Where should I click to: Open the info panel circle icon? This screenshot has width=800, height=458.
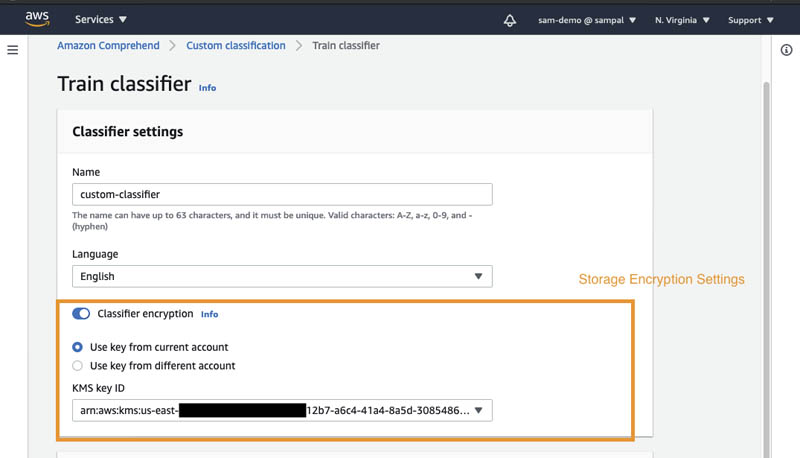[x=786, y=50]
